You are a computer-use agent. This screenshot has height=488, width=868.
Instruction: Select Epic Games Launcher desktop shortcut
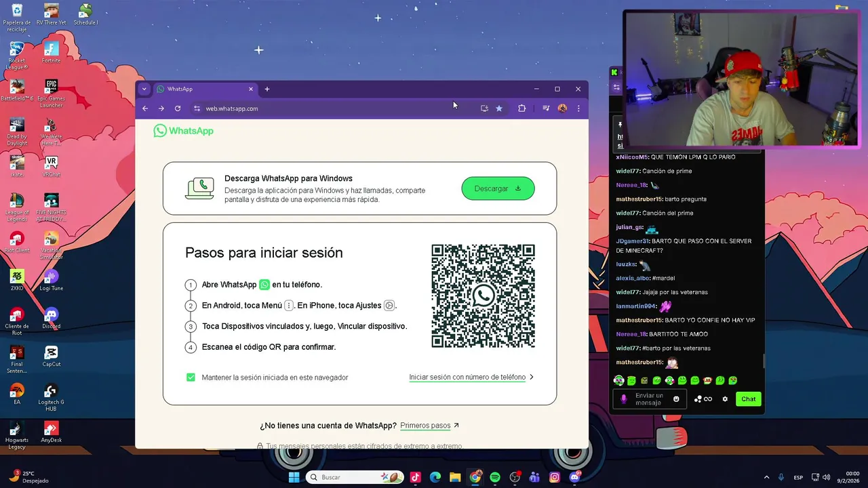pos(51,94)
